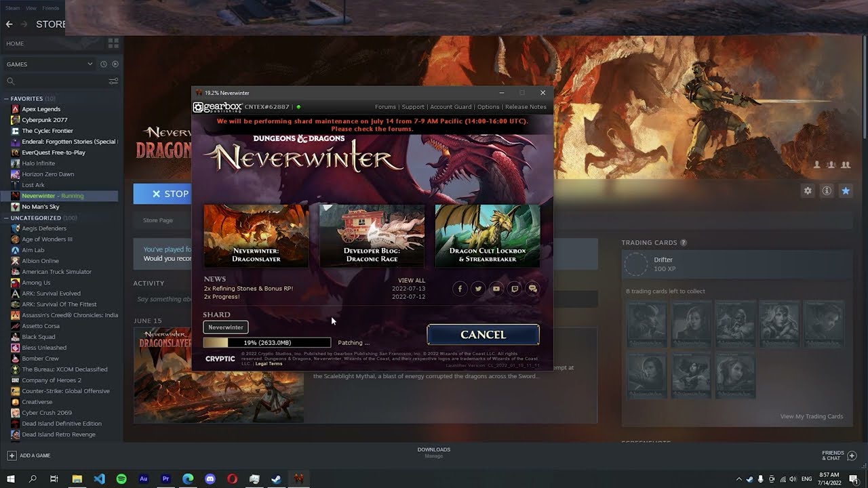Collapse the Uncategorized category
This screenshot has height=488, width=868.
[6, 218]
